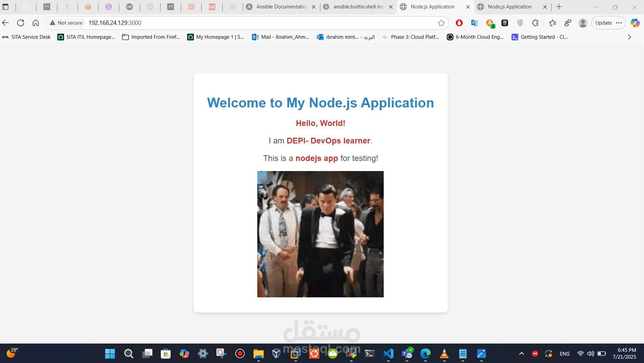
Task: Show hidden system tray icons
Action: (x=521, y=354)
